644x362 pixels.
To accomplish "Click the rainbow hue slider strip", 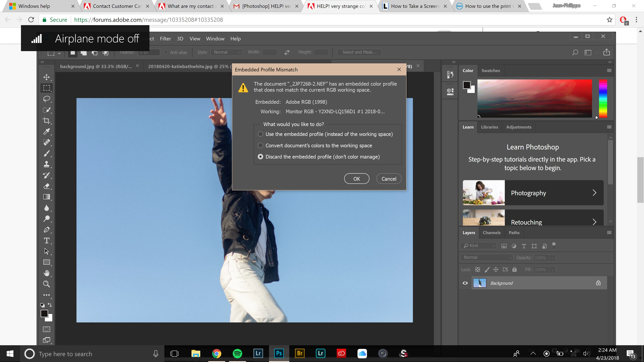I will point(603,99).
